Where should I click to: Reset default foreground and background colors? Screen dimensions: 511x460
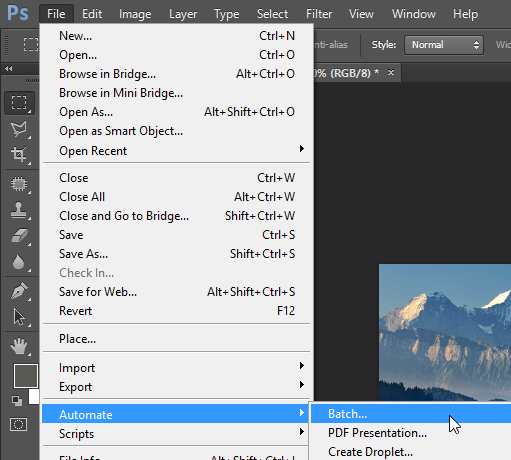click(x=17, y=400)
